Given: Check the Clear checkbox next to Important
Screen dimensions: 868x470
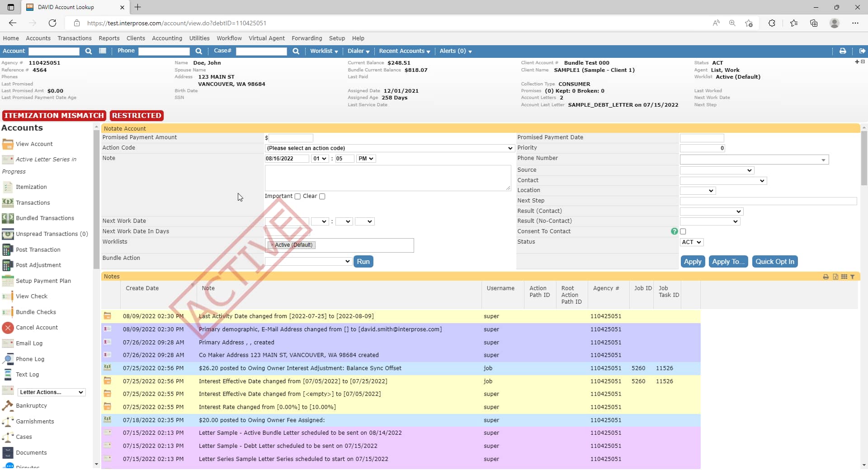Looking at the screenshot, I should pos(322,197).
